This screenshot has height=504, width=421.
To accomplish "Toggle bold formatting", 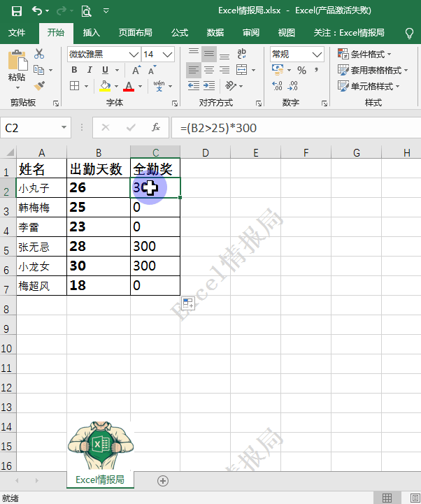I will [x=75, y=70].
